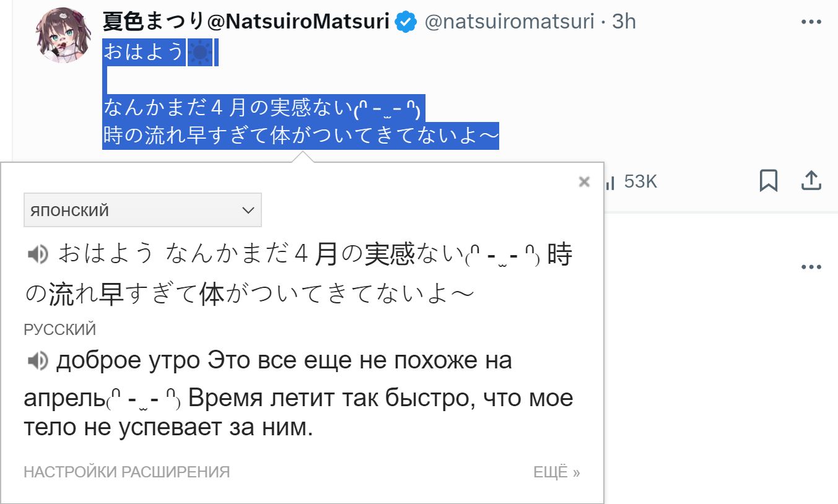The width and height of the screenshot is (838, 504).
Task: Expand the language selector chevron arrow
Action: pyautogui.click(x=248, y=211)
